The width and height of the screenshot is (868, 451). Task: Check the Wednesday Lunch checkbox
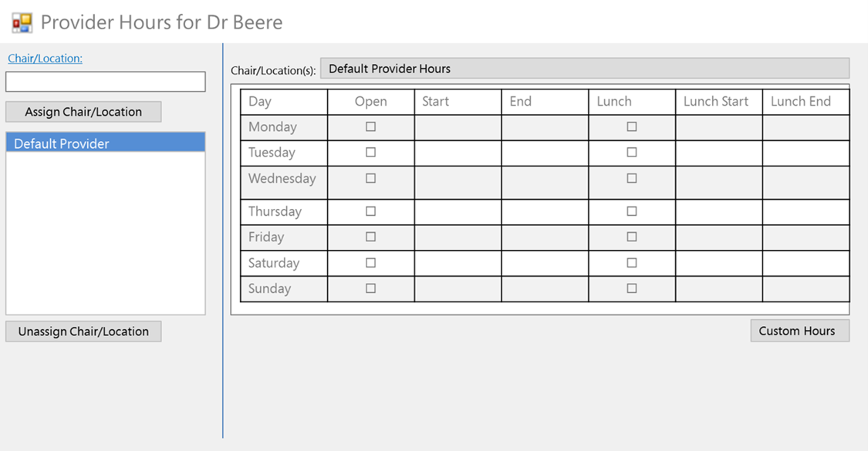point(632,178)
